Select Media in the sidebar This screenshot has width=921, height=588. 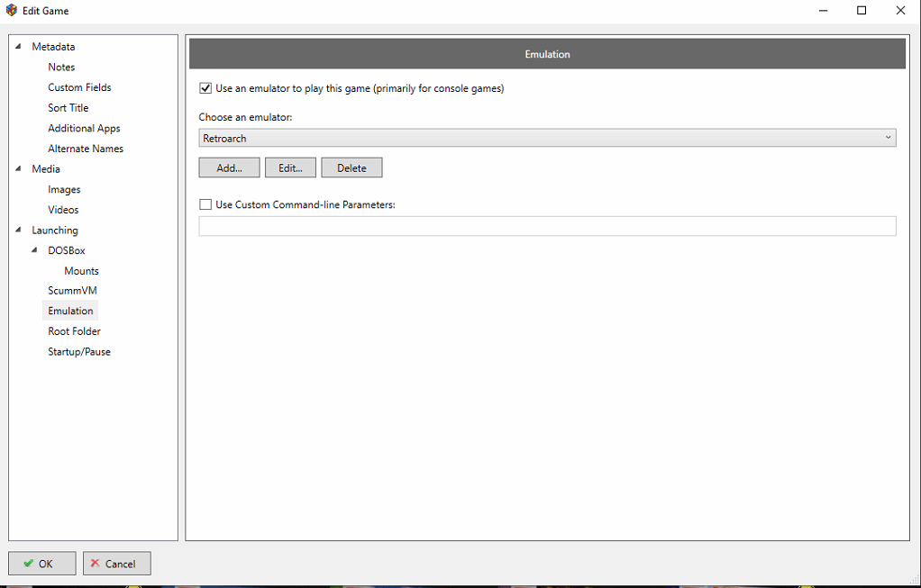click(46, 169)
